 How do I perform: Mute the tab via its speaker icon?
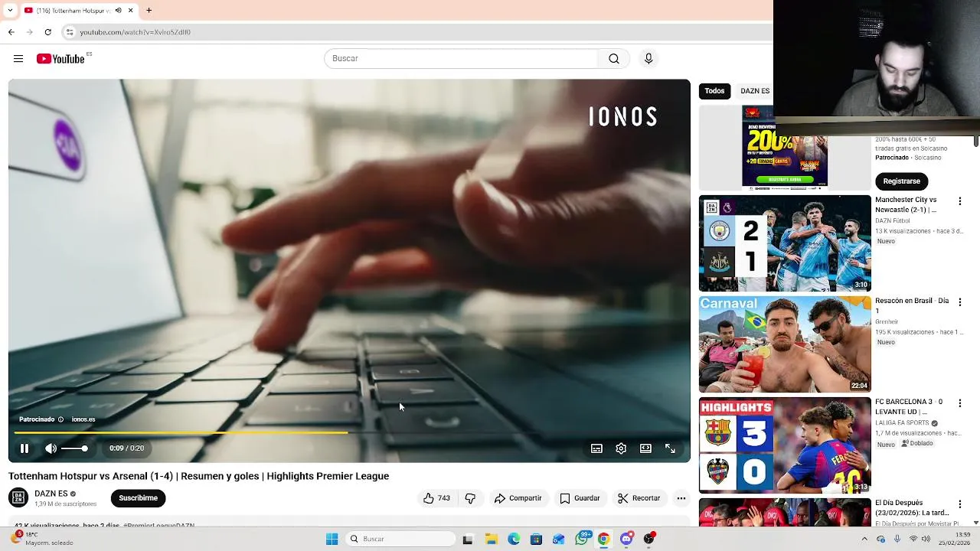119,11
